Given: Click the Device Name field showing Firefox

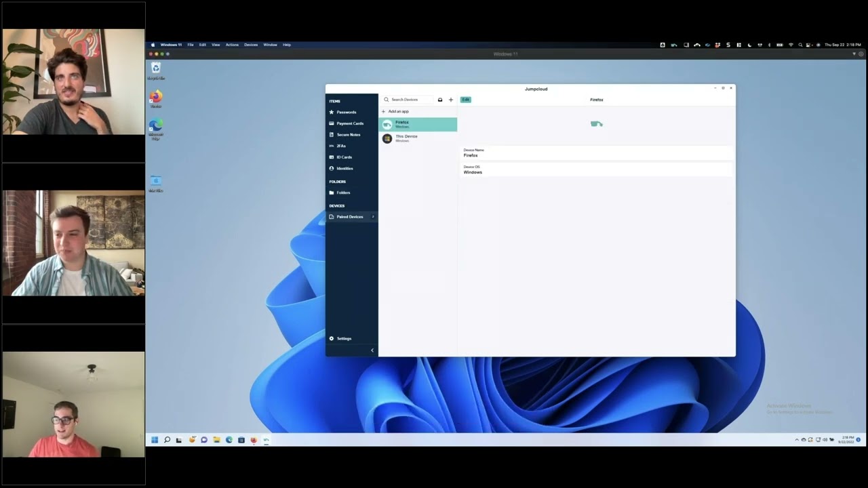Looking at the screenshot, I should pos(597,153).
